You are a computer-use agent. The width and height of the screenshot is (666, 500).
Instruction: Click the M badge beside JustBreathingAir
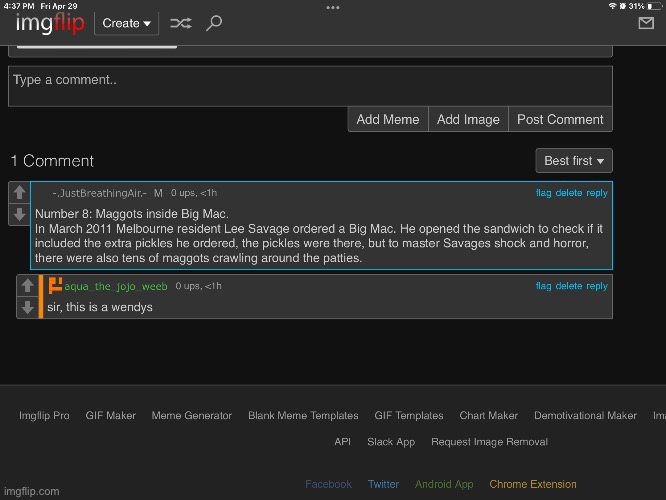158,193
